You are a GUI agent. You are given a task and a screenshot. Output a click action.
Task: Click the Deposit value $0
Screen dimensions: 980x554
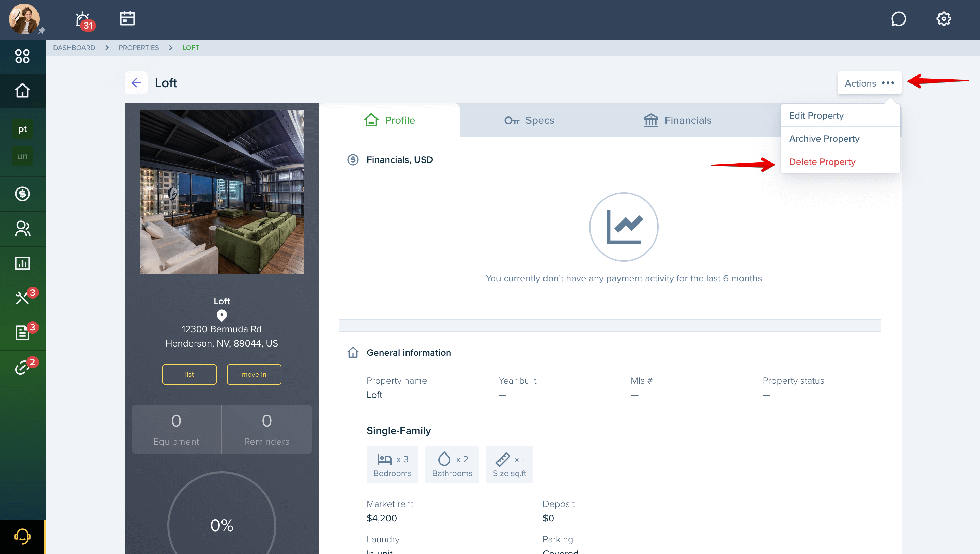[548, 518]
